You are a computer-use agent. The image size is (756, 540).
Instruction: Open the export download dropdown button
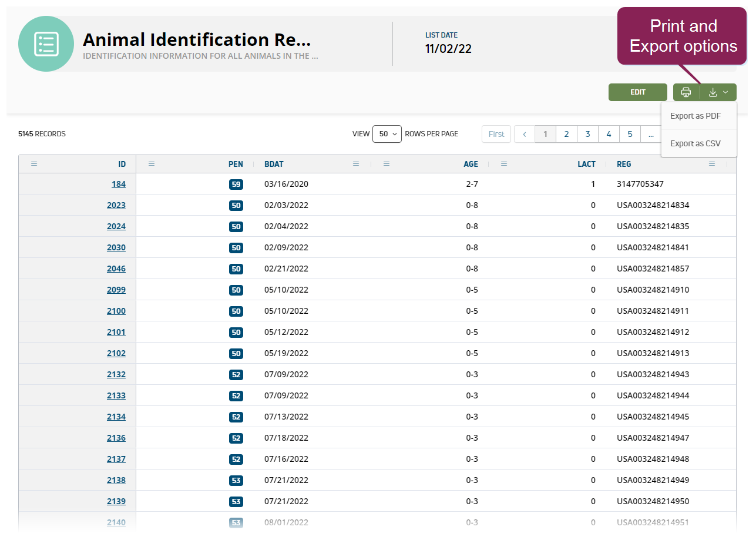tap(718, 92)
